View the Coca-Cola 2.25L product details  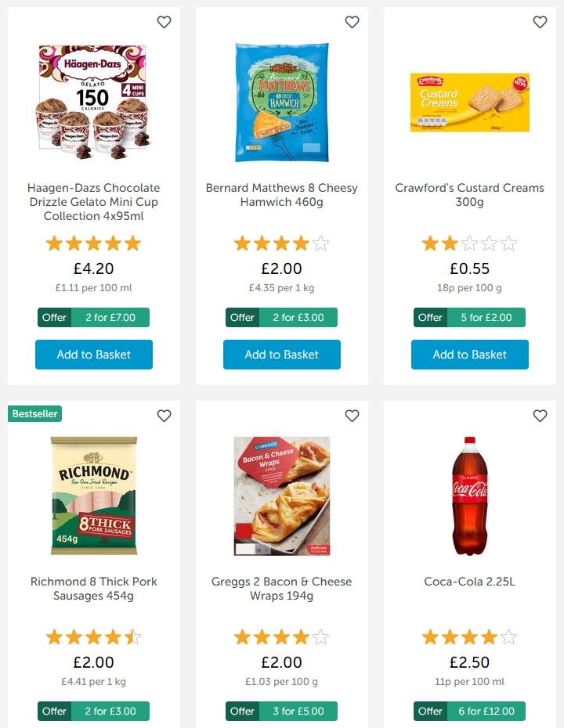[x=469, y=581]
